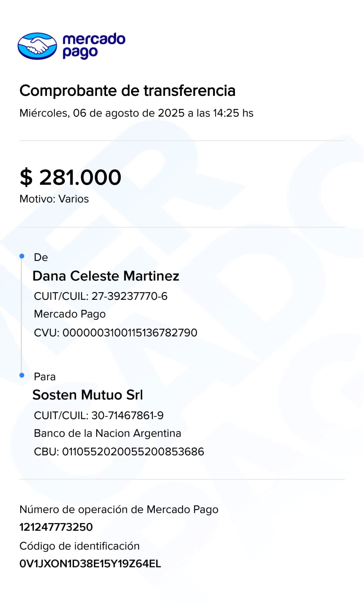This screenshot has height=605, width=364.
Task: Click the recipient CUIT/CUIL 30-71467861-9
Action: click(99, 416)
